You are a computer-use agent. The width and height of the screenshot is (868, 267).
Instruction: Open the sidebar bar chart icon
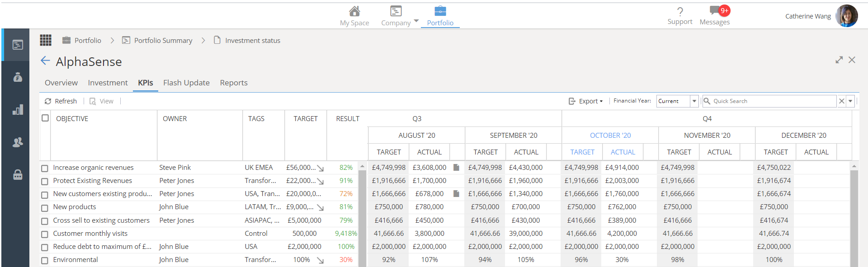point(18,110)
